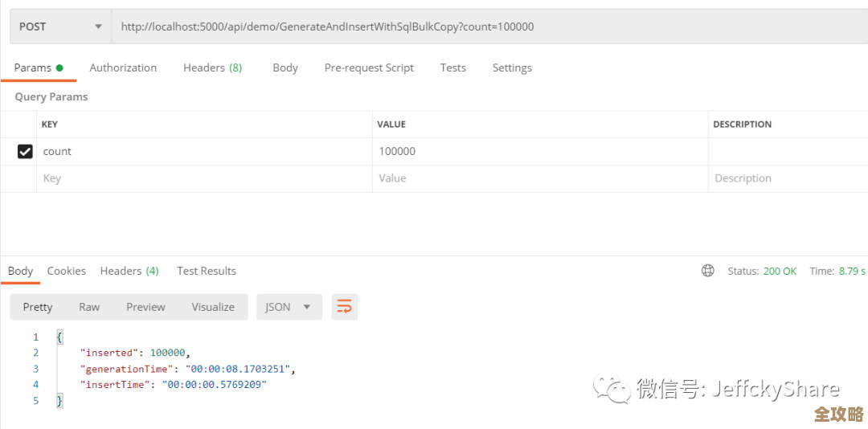Image resolution: width=868 pixels, height=429 pixels.
Task: Switch to the Authorization tab
Action: tap(123, 67)
